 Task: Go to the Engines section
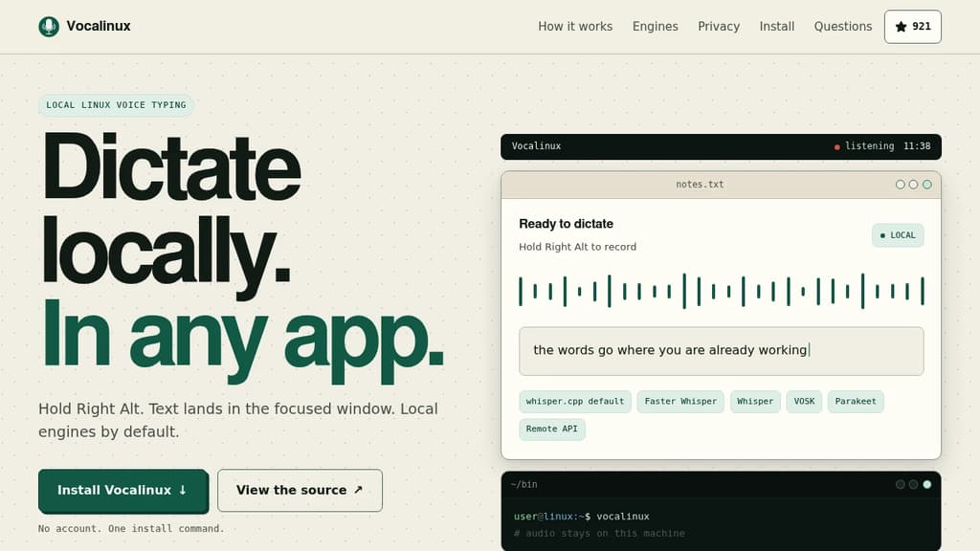click(655, 26)
